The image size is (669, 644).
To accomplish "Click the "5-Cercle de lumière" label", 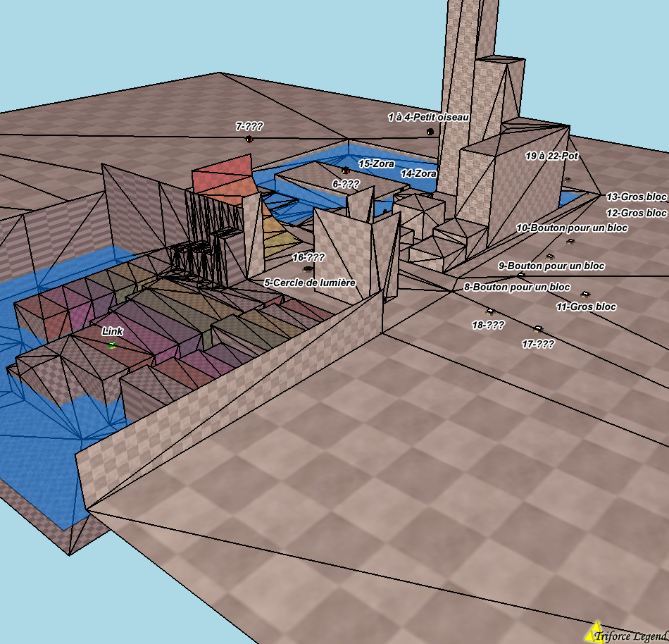I will [x=310, y=283].
